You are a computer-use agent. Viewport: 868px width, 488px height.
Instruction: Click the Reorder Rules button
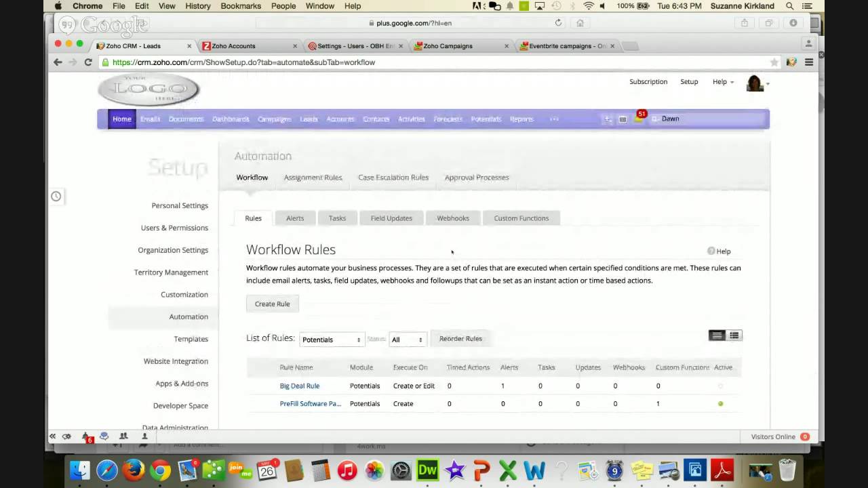point(460,339)
